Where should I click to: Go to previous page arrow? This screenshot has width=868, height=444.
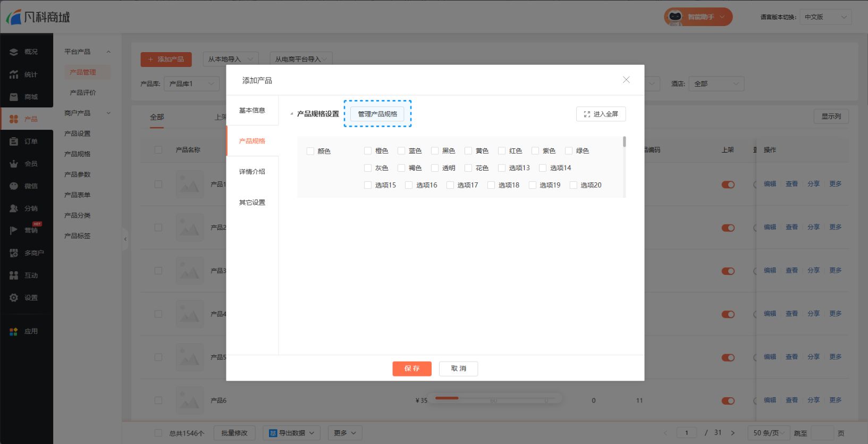pyautogui.click(x=664, y=433)
